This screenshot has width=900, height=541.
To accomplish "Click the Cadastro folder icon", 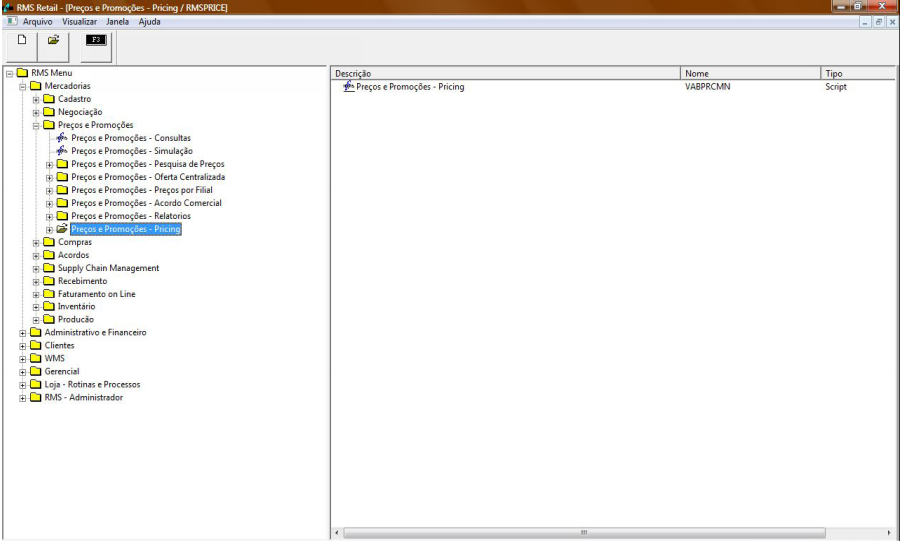I will click(x=49, y=99).
